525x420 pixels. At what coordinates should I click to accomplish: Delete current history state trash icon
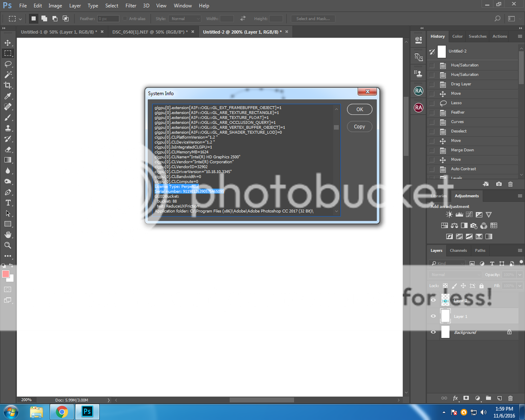click(510, 184)
